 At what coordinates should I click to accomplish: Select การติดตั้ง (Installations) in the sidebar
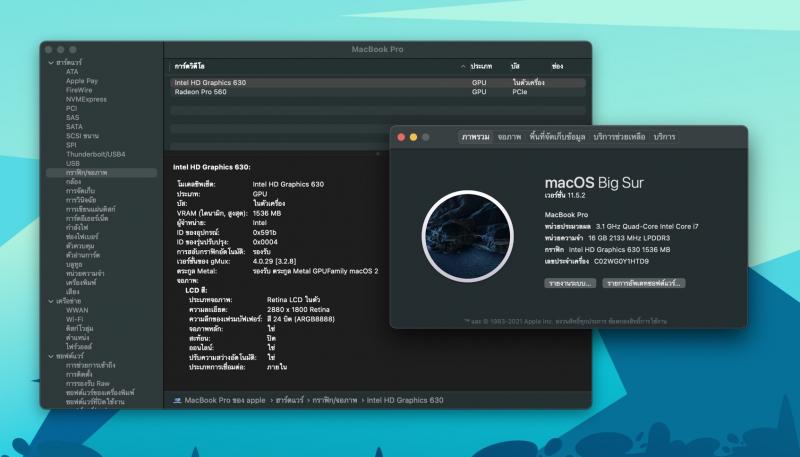[79, 375]
